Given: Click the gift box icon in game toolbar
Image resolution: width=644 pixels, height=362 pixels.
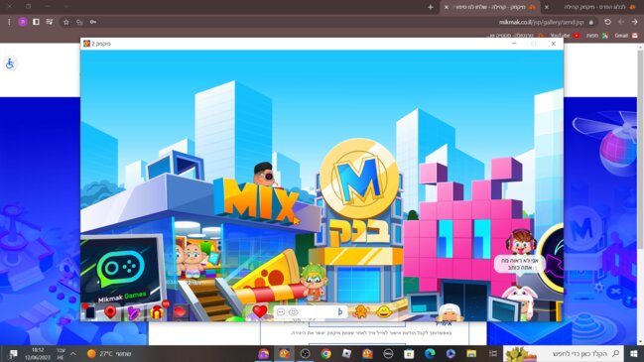Looking at the screenshot, I should (x=157, y=312).
